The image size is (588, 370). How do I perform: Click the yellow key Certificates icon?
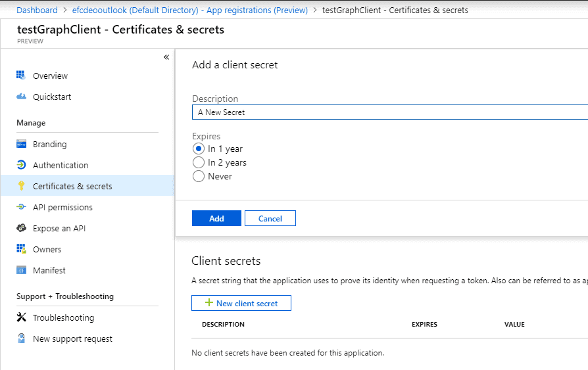pyautogui.click(x=21, y=186)
